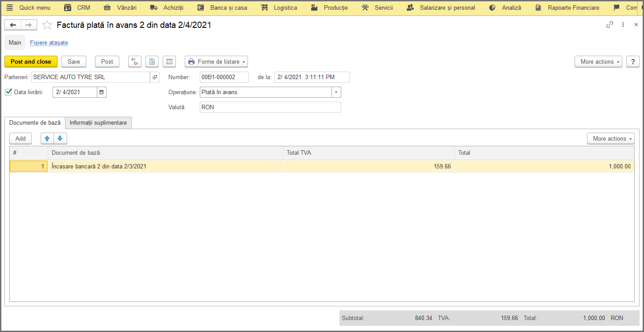Image resolution: width=644 pixels, height=332 pixels.
Task: Click Post and close button
Action: coord(31,61)
